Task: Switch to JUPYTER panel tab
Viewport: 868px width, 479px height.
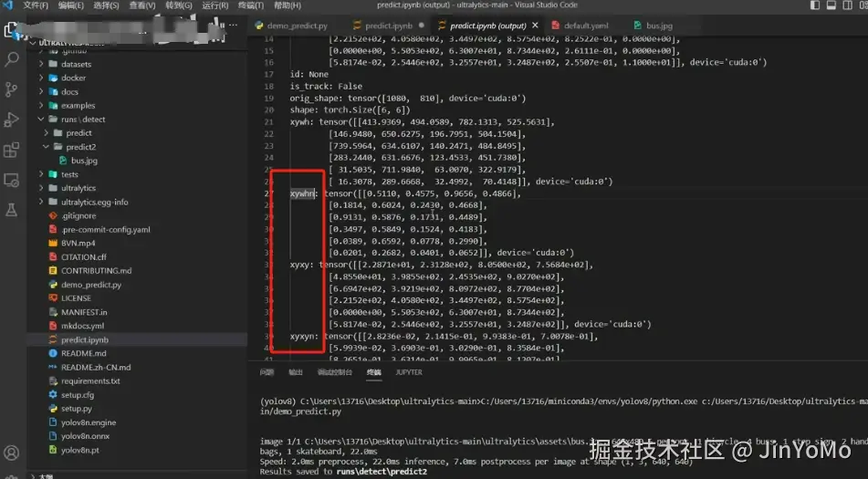Action: click(409, 372)
